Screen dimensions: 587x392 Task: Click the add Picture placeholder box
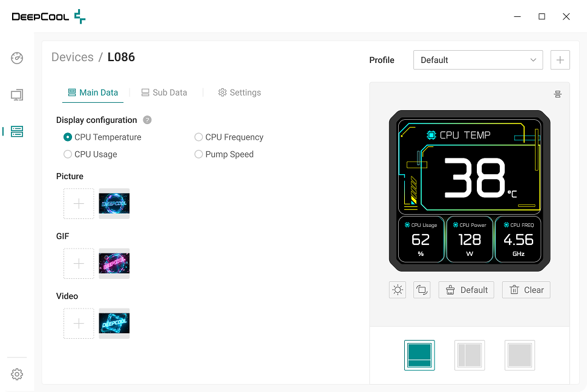(x=79, y=204)
